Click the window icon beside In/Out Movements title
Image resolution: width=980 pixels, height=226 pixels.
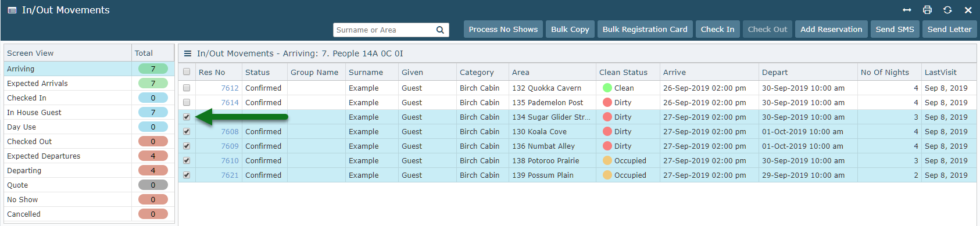coord(12,10)
